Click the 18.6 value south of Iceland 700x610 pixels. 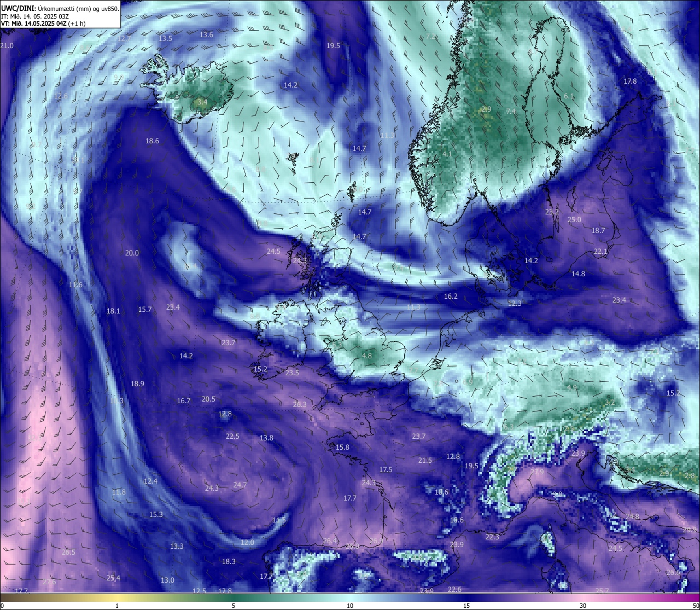152,141
